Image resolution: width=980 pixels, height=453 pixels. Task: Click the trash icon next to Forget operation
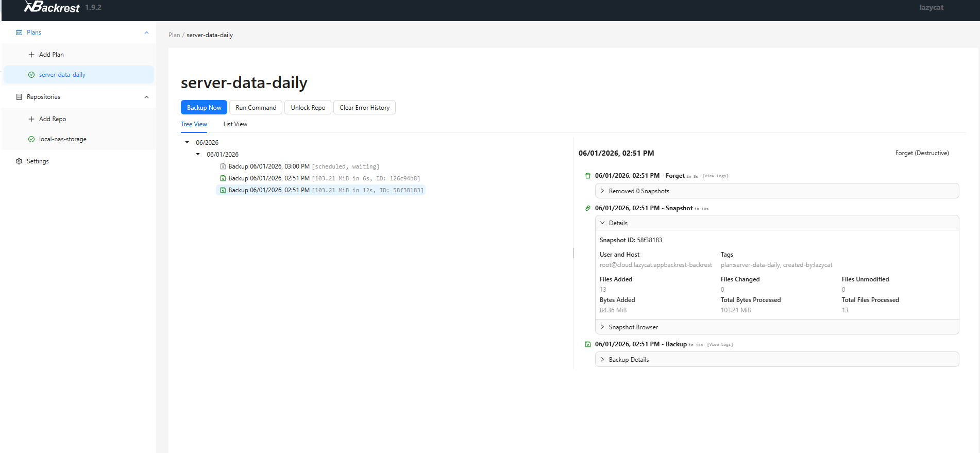588,176
